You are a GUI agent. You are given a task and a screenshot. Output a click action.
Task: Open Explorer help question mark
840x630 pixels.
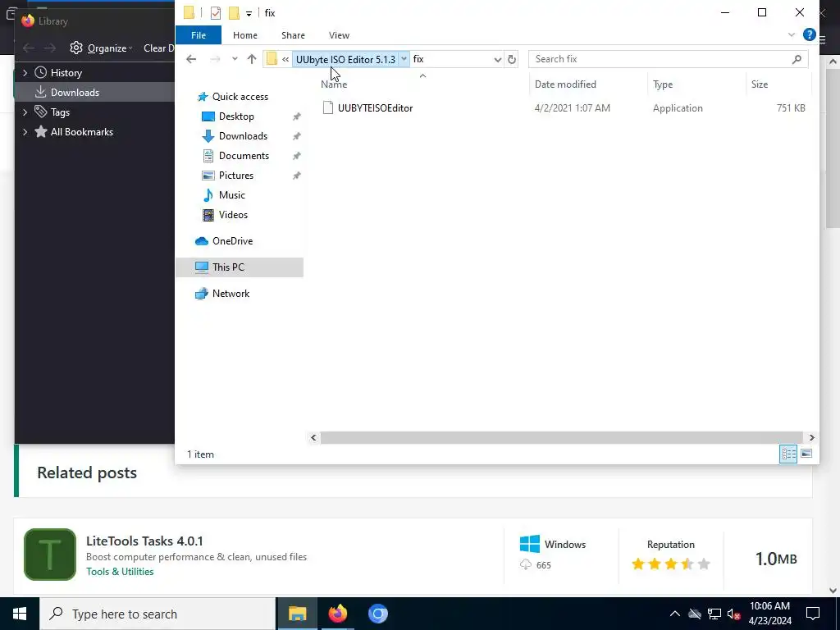point(809,34)
